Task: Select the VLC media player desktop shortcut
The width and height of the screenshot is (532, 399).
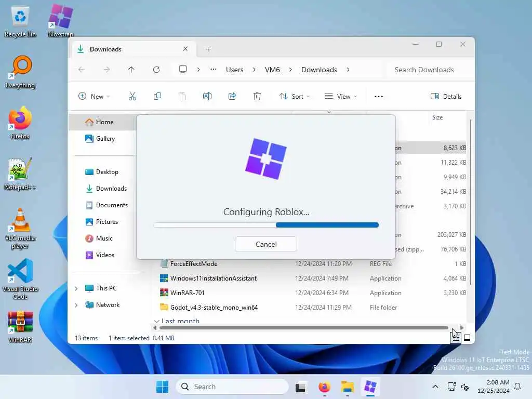Action: (x=20, y=229)
